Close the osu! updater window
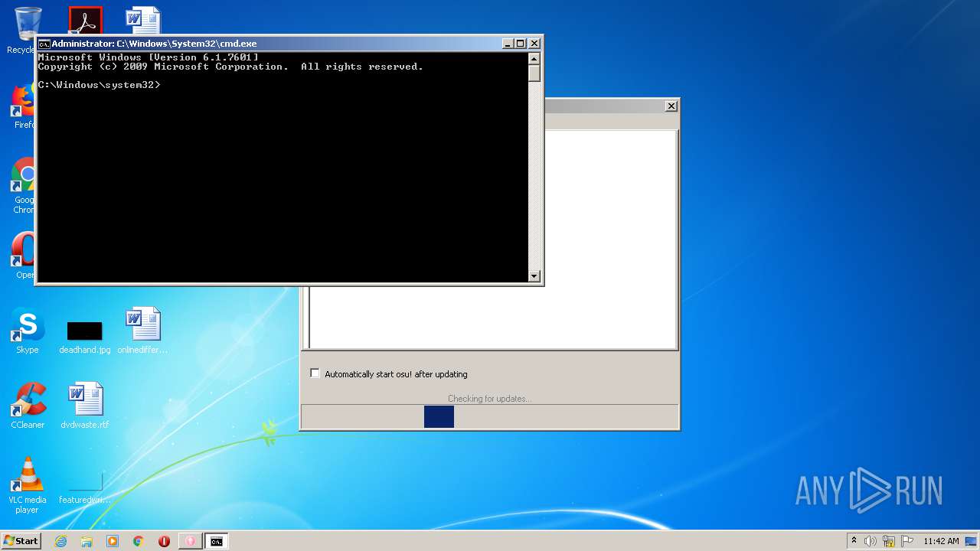 click(671, 106)
